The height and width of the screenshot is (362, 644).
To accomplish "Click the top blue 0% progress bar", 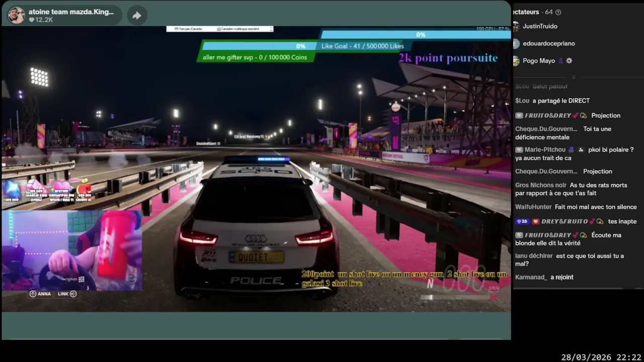I will [x=416, y=35].
